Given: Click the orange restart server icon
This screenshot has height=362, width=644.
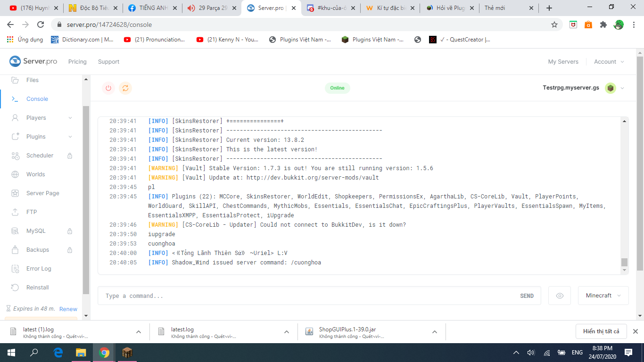Looking at the screenshot, I should [125, 88].
